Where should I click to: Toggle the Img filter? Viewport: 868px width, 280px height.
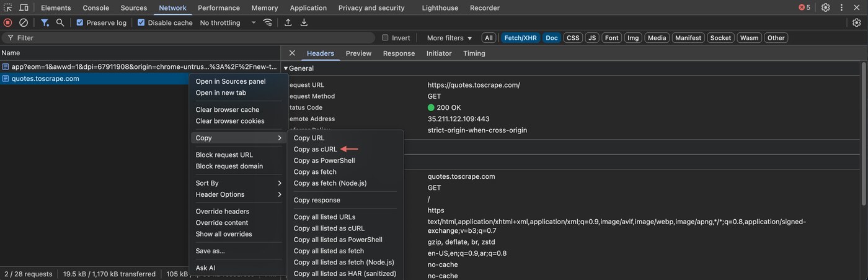click(x=633, y=38)
